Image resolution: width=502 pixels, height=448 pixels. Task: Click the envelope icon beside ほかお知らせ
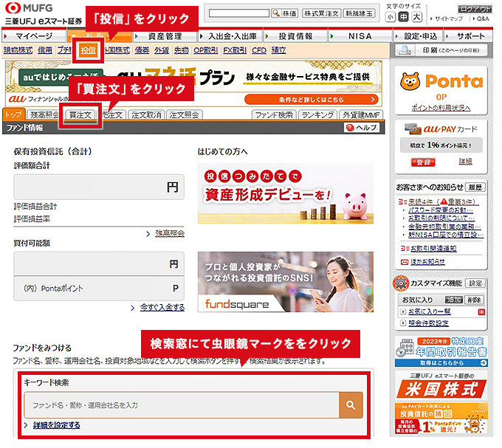click(405, 262)
